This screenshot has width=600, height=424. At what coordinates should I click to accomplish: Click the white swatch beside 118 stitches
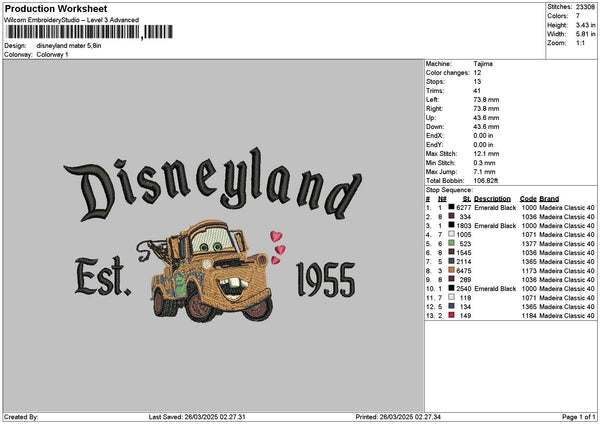(x=452, y=297)
